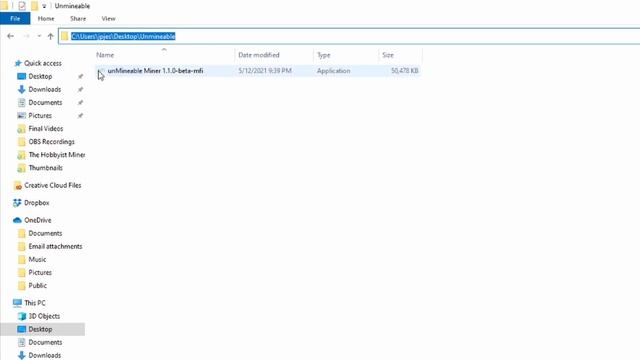Open Creative Cloud Files
Image resolution: width=640 pixels, height=360 pixels.
53,185
